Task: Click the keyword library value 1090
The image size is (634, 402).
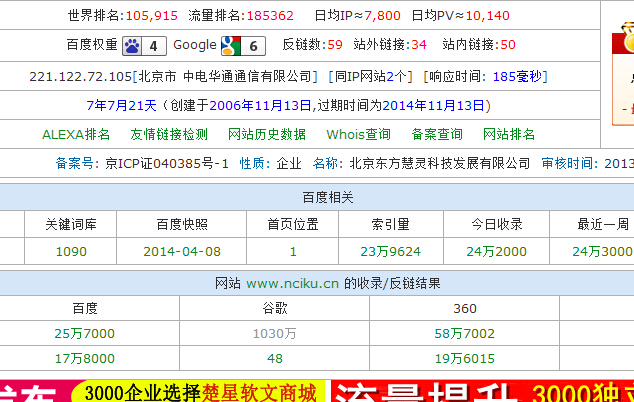Action: 71,251
